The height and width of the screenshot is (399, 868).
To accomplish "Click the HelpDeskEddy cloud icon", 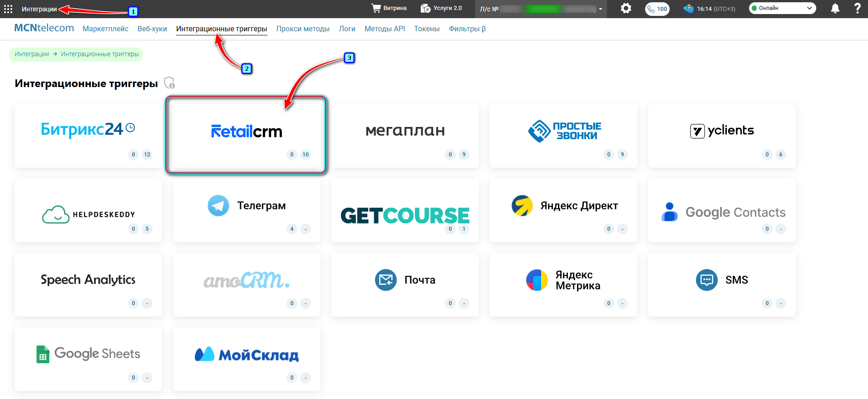I will pyautogui.click(x=56, y=214).
